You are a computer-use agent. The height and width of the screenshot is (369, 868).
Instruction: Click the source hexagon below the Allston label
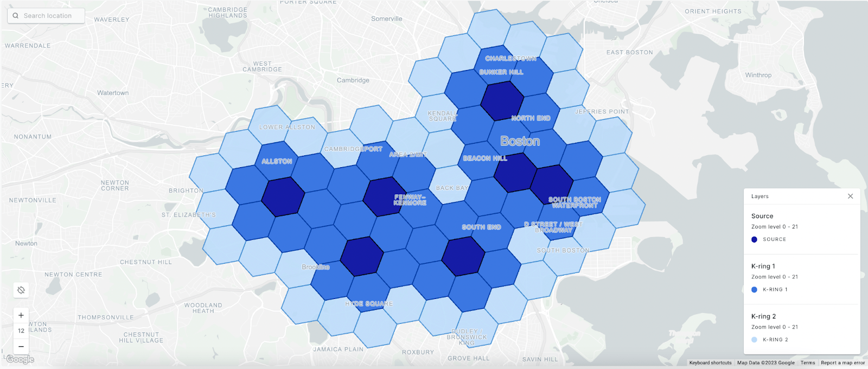283,196
